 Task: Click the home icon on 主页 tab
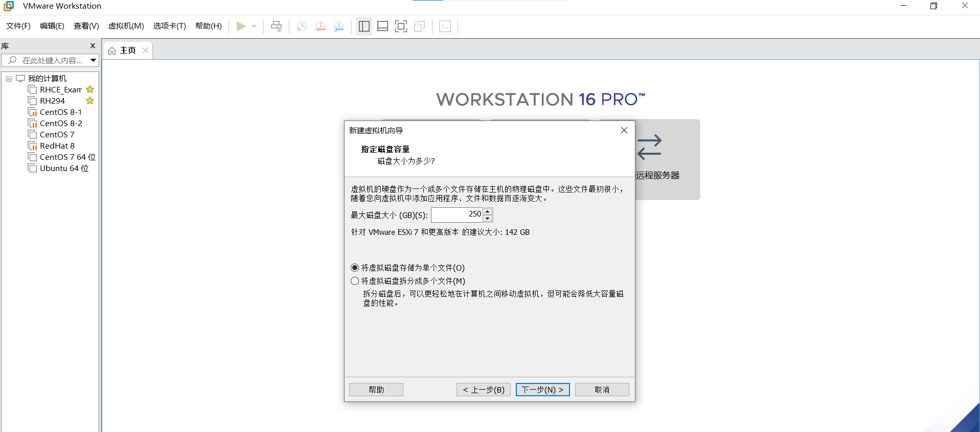click(112, 51)
